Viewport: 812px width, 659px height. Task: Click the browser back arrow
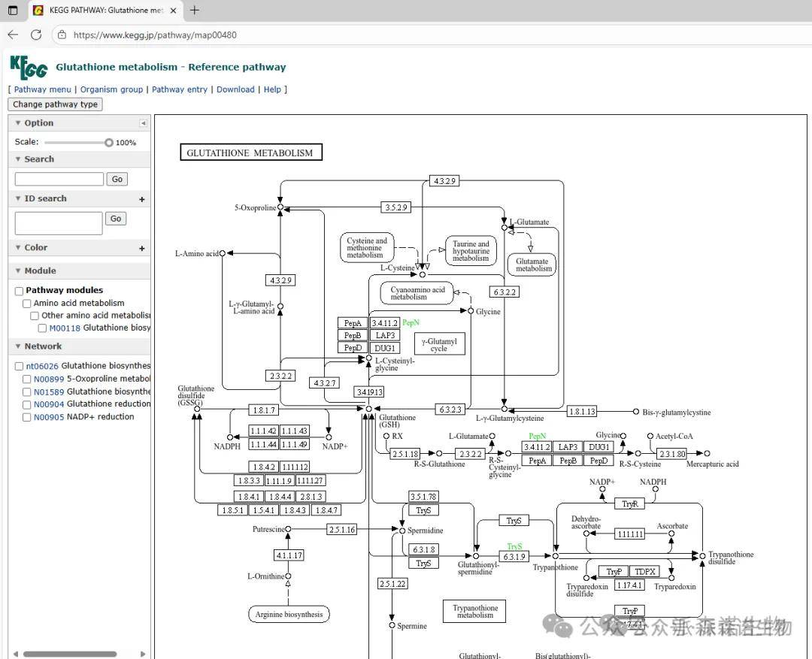coord(13,35)
